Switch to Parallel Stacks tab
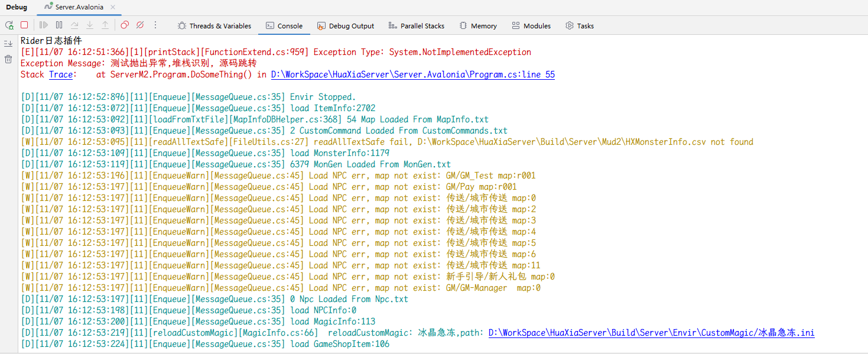This screenshot has width=868, height=354. [x=416, y=26]
